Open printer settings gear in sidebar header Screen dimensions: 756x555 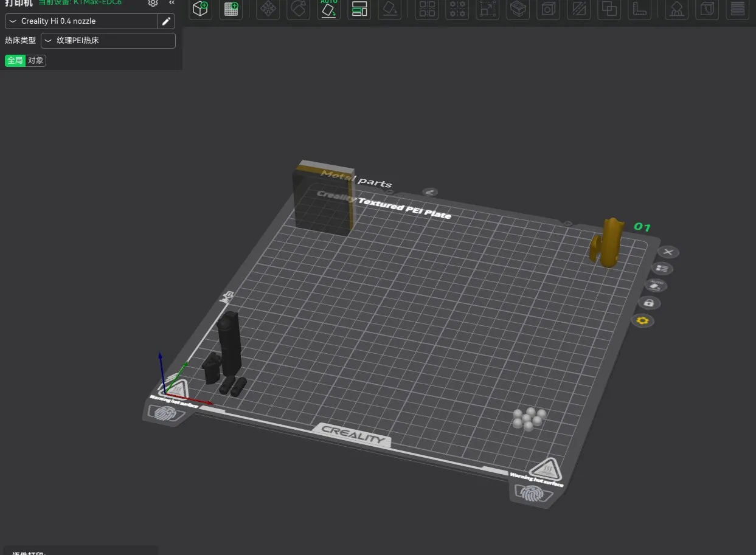click(153, 3)
